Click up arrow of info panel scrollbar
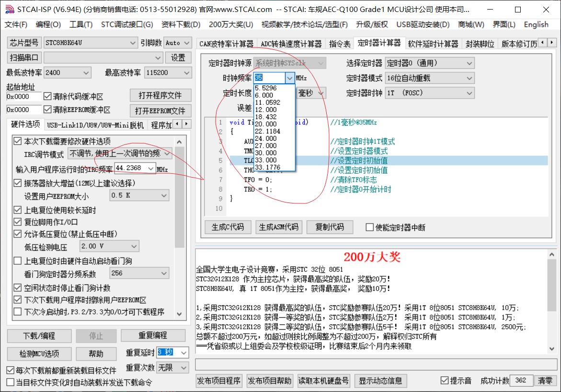561x392 pixels. click(551, 255)
